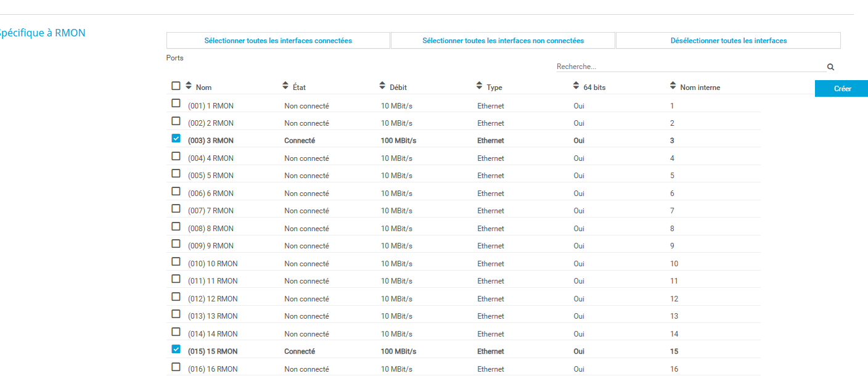Sort ports by État column arrows
This screenshot has width=868, height=376.
pos(285,86)
